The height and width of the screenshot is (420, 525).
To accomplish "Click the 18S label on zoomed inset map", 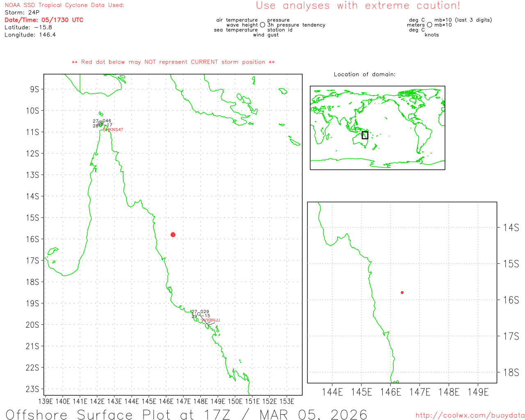I will tap(511, 373).
